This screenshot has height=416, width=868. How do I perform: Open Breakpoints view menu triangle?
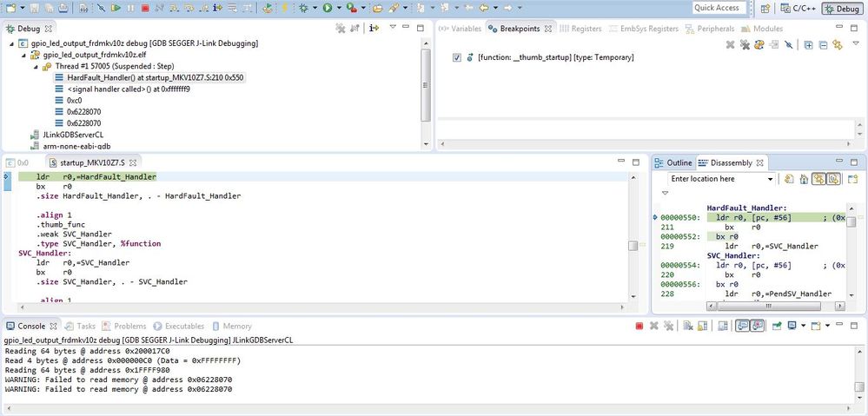(x=856, y=43)
